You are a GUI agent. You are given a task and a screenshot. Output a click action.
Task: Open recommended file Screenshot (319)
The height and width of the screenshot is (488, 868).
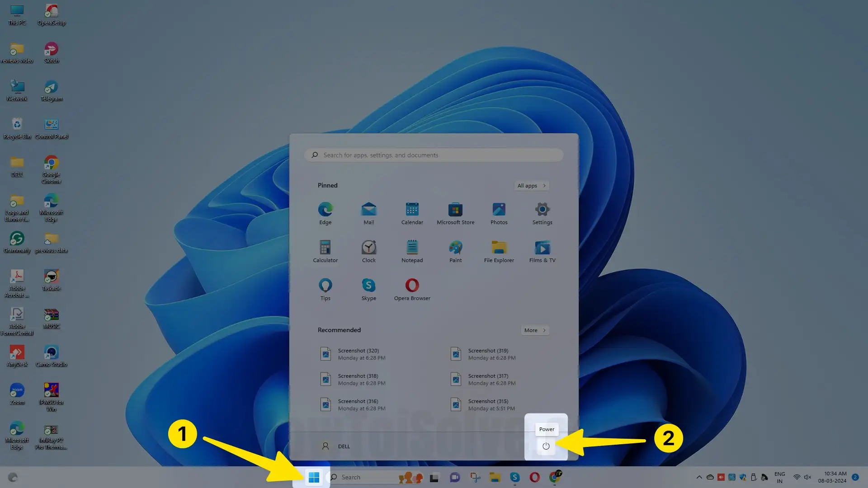click(x=484, y=354)
